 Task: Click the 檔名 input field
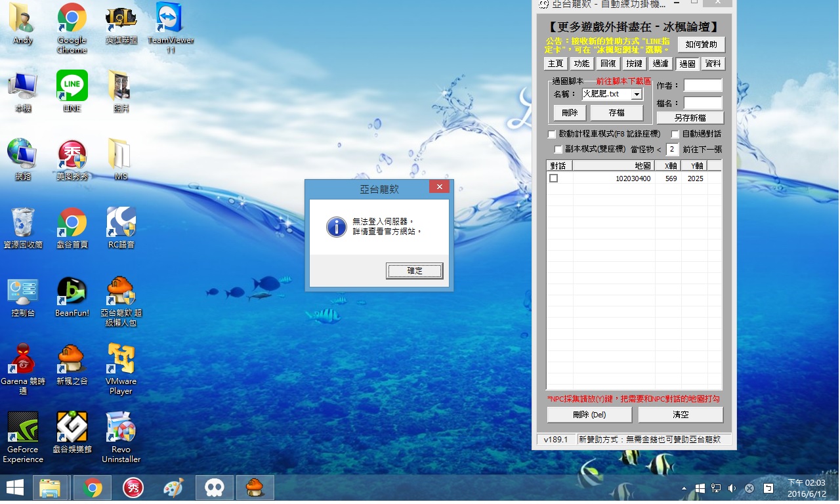(703, 103)
